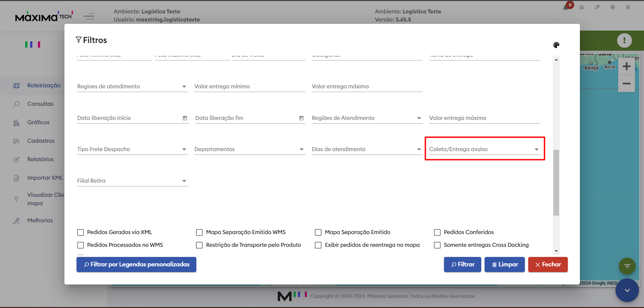Click the Cadastros sliders icon
The image size is (644, 308).
click(x=16, y=141)
